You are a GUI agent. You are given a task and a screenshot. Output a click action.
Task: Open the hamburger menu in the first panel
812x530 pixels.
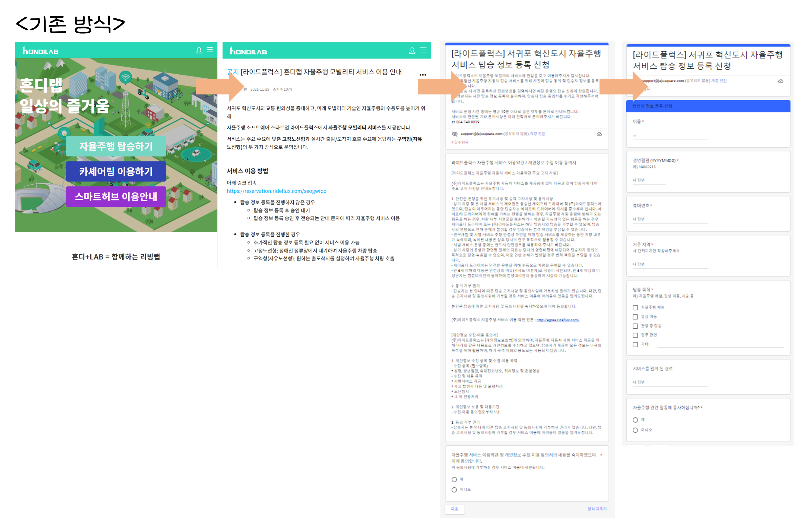(x=210, y=50)
